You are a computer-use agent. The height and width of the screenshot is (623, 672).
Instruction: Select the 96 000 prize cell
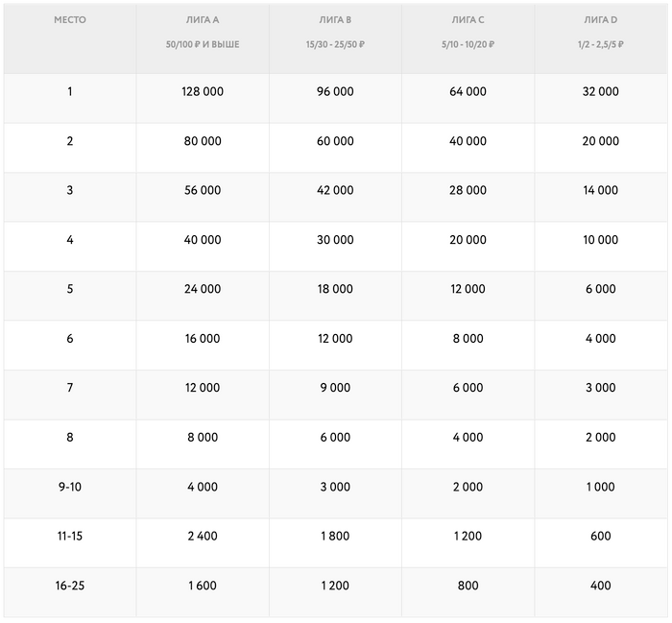tap(335, 92)
